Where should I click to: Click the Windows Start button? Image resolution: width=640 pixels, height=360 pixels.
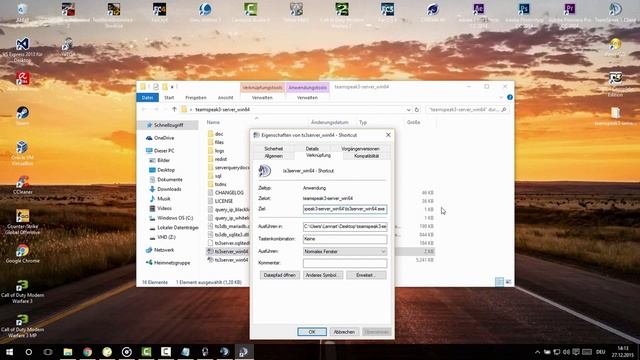pos(9,352)
